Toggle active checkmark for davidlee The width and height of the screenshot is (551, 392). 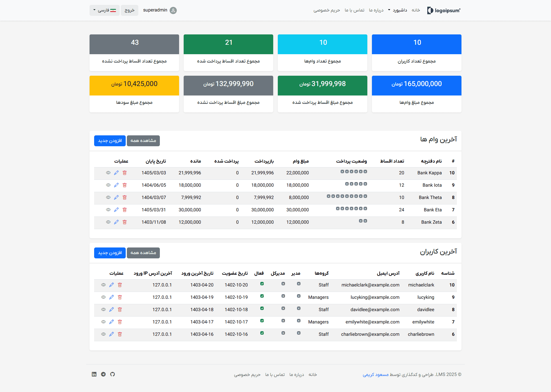tap(262, 308)
